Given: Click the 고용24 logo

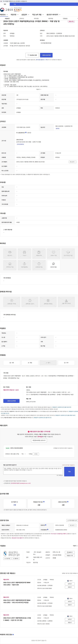Looking at the screenshot, I should (6, 10).
